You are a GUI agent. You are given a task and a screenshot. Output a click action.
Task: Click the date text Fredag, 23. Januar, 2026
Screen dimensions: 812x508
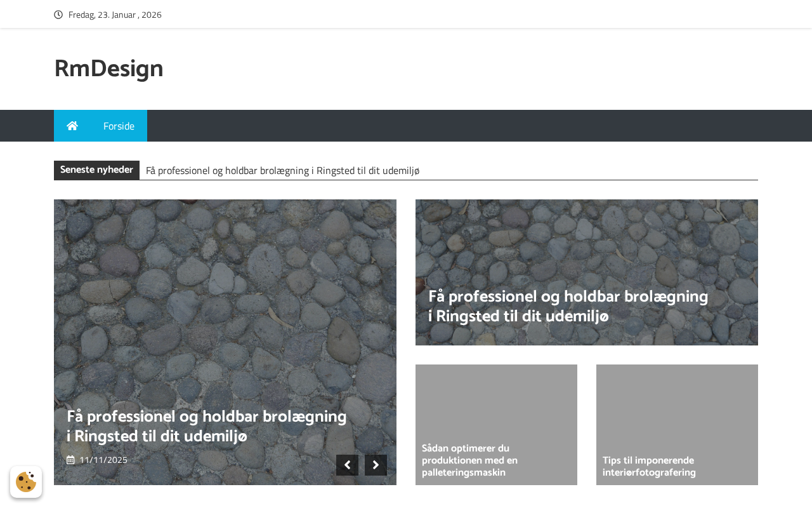(115, 15)
